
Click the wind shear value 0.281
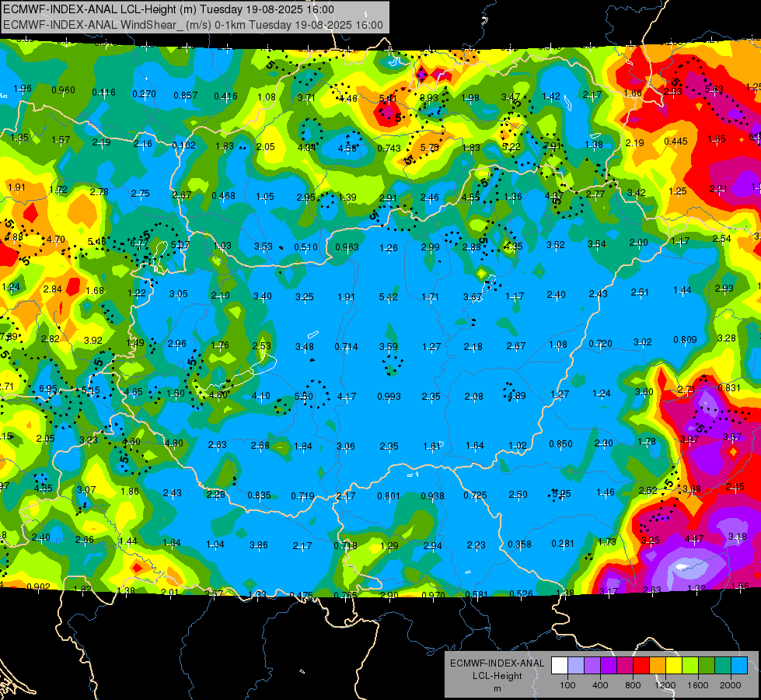click(x=563, y=543)
